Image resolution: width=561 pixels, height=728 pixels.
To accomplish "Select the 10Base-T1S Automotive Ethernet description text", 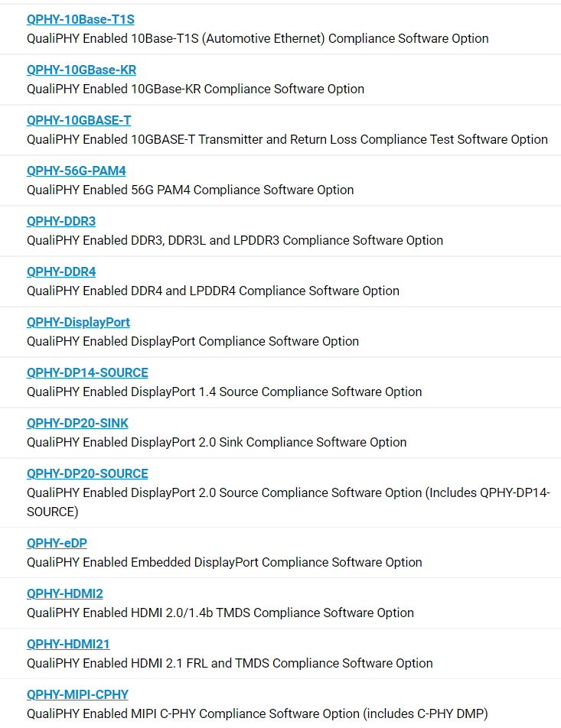I will tap(257, 38).
